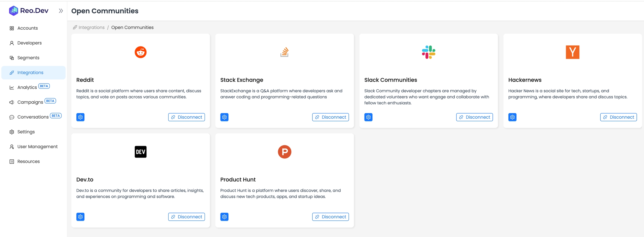This screenshot has height=237, width=644.
Task: Disconnect the Hackernews integration
Action: pyautogui.click(x=618, y=117)
